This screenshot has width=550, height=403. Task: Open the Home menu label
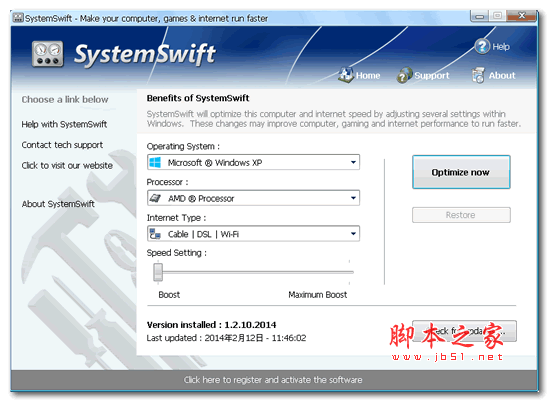(x=368, y=75)
